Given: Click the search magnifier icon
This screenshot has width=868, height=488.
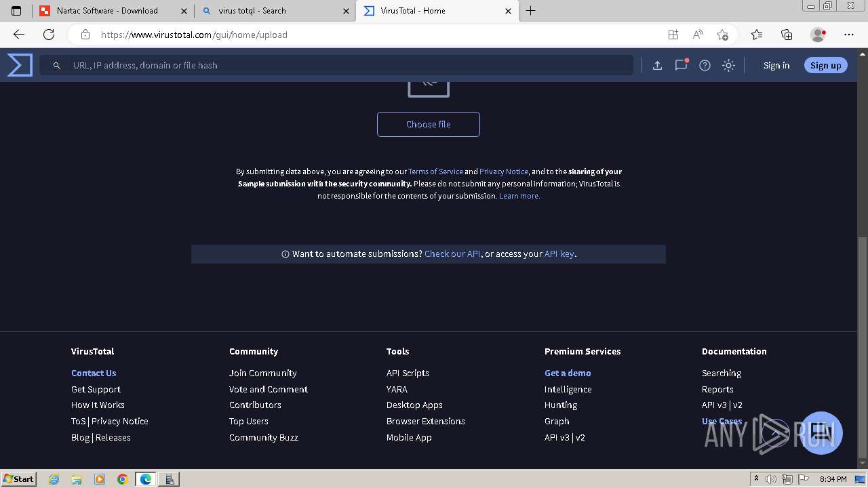Looking at the screenshot, I should (x=57, y=65).
